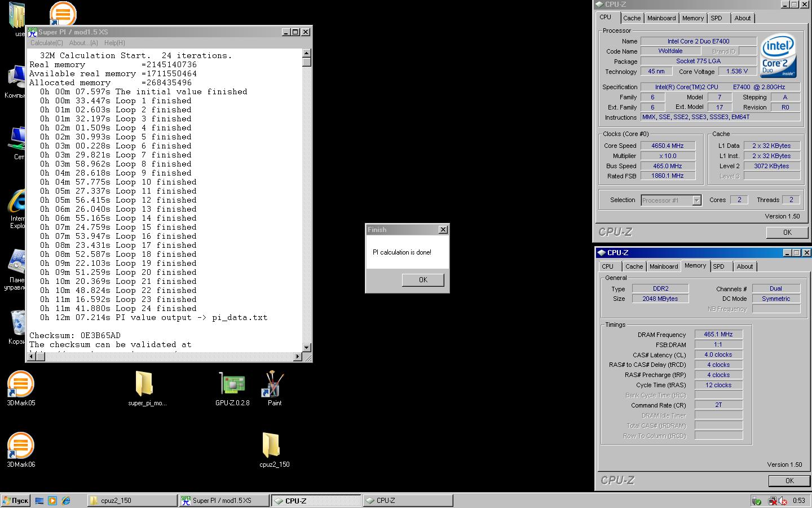Click the CAS# Latency value 4.0 clocks
This screenshot has height=508, width=812.
[718, 355]
